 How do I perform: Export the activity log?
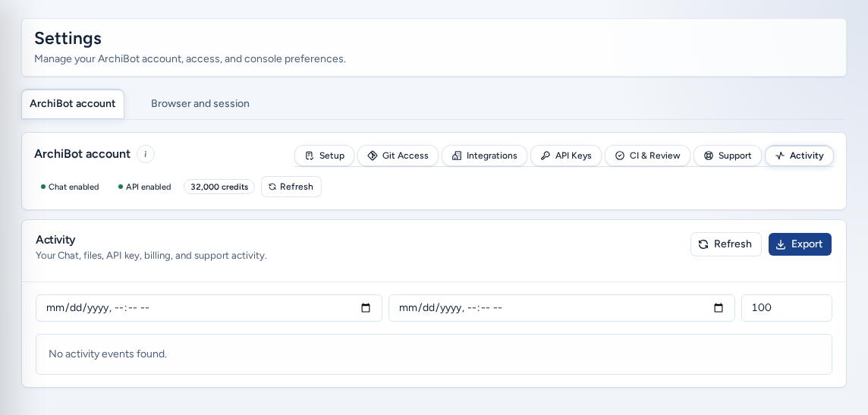[x=800, y=244]
